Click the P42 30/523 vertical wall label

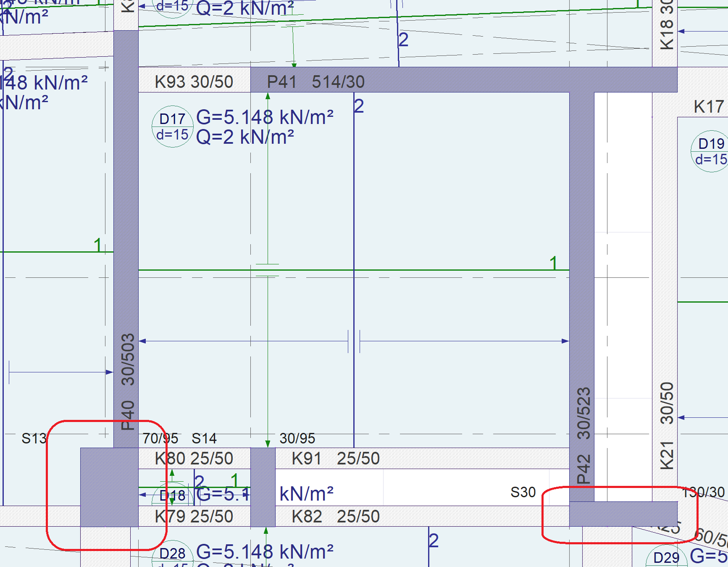click(x=583, y=435)
